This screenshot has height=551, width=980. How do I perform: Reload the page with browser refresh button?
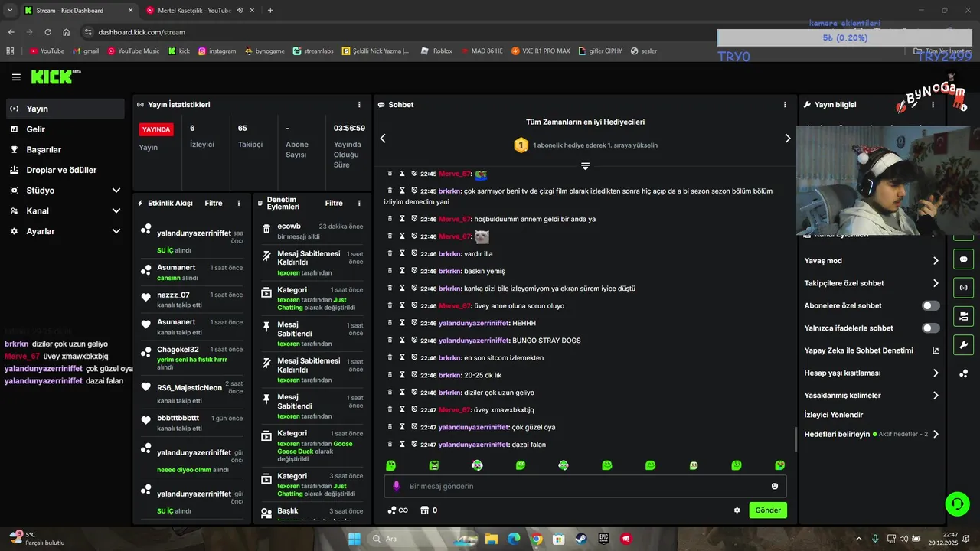point(48,32)
